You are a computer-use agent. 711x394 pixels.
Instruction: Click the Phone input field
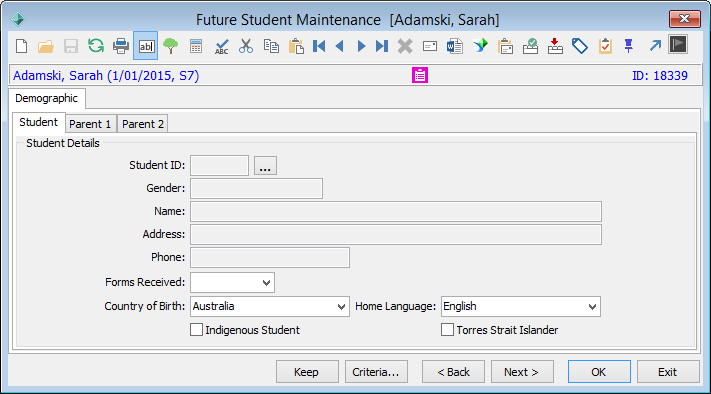pos(270,257)
